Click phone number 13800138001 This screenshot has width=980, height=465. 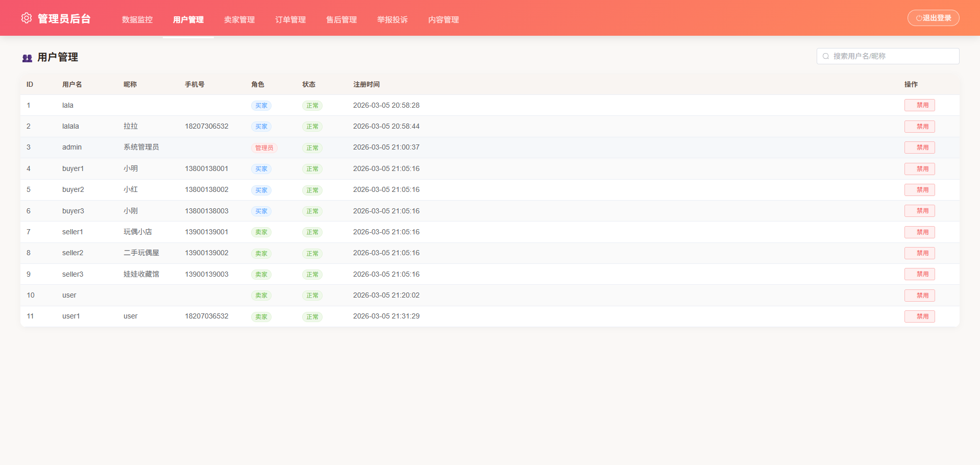coord(207,168)
